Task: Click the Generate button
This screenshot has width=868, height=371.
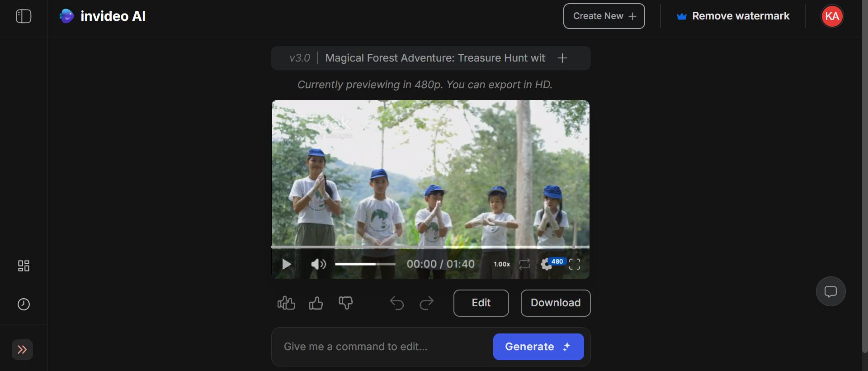Action: pyautogui.click(x=538, y=347)
